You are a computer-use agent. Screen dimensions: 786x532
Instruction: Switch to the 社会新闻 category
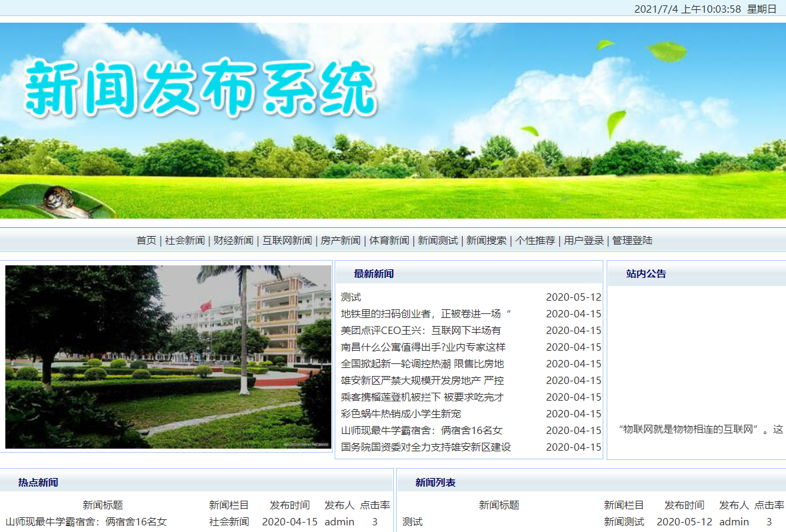tap(184, 240)
